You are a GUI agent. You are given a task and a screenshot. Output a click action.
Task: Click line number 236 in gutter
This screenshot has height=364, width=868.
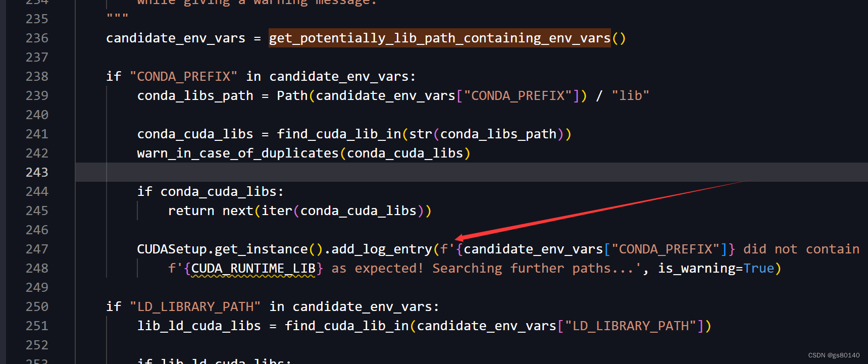[x=37, y=38]
